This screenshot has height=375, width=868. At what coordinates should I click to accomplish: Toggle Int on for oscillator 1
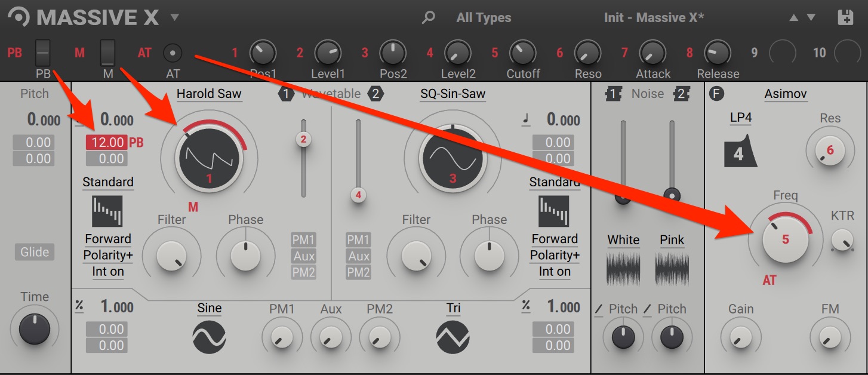point(108,272)
